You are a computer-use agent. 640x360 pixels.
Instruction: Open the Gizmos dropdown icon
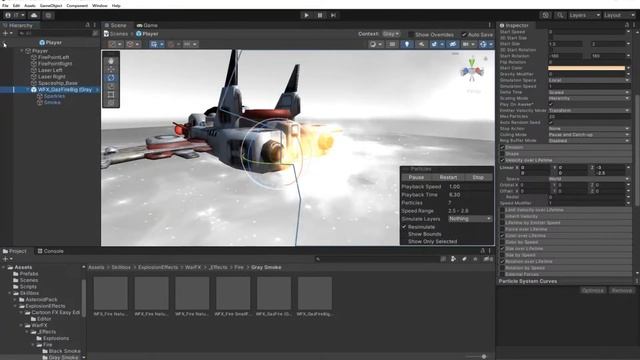[x=486, y=44]
